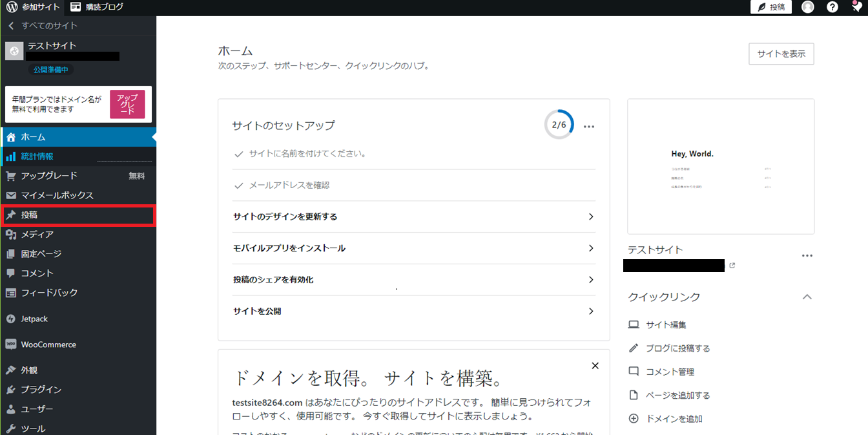This screenshot has width=868, height=435.
Task: Open メディア in the sidebar menu
Action: (x=37, y=234)
